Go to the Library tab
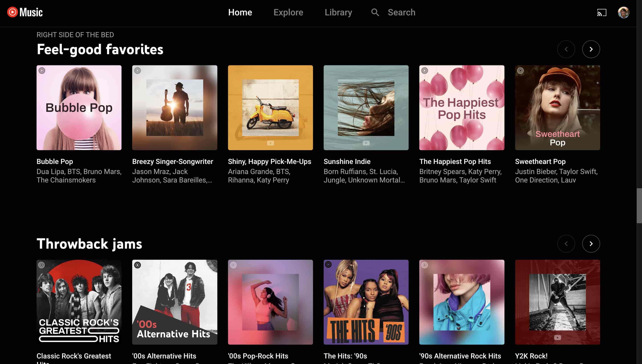 338,12
